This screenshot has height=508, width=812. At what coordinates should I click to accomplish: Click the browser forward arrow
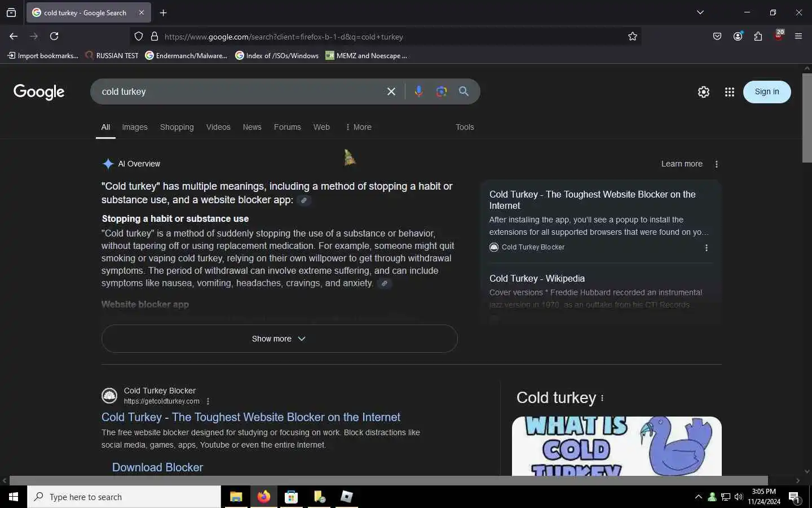coord(34,36)
